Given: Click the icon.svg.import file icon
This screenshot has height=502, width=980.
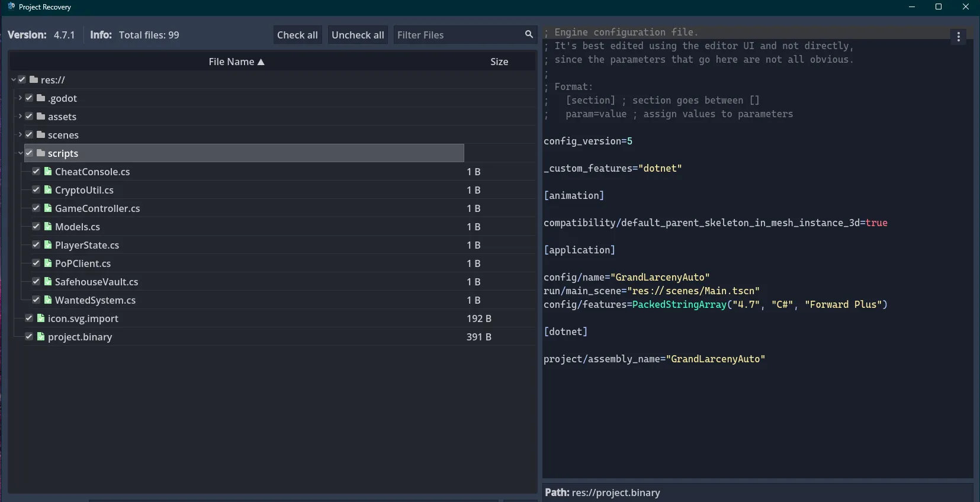Looking at the screenshot, I should [41, 318].
